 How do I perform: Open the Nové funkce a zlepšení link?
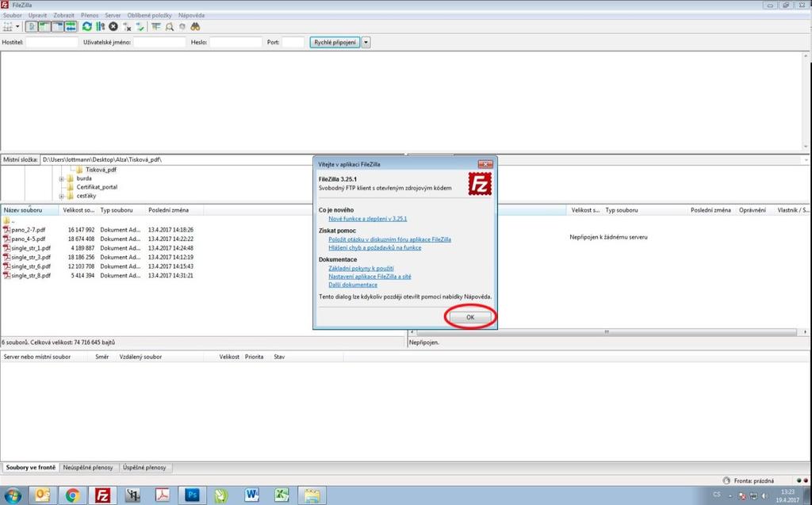(368, 219)
